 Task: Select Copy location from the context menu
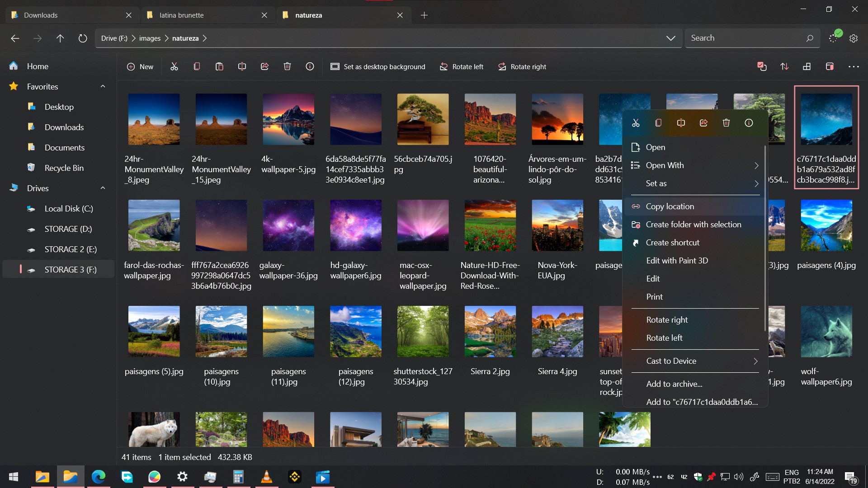click(669, 206)
